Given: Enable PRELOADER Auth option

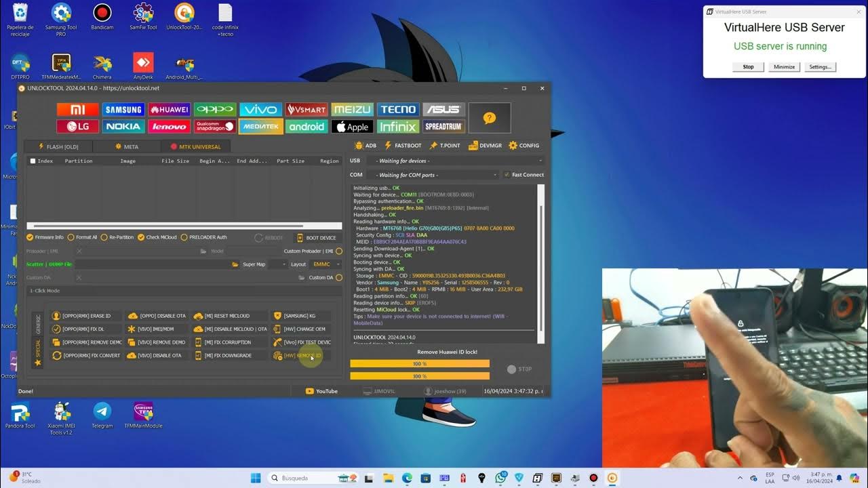Looking at the screenshot, I should [x=203, y=237].
